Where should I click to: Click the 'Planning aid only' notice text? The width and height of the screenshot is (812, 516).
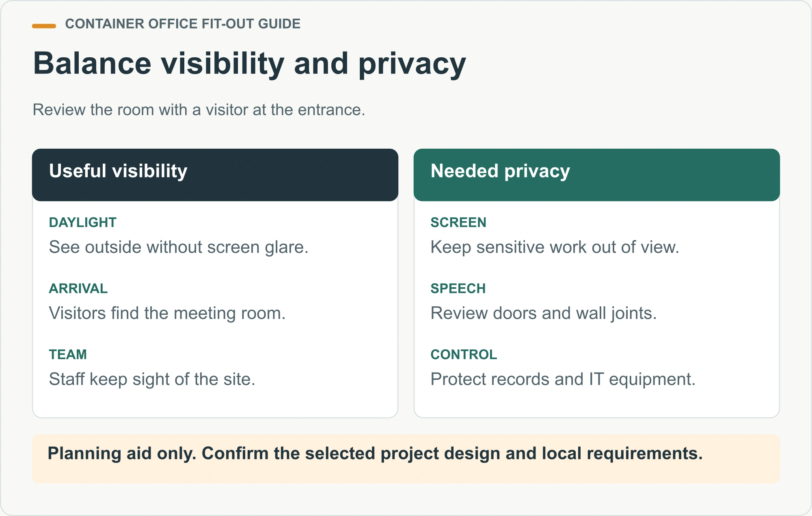tap(375, 453)
